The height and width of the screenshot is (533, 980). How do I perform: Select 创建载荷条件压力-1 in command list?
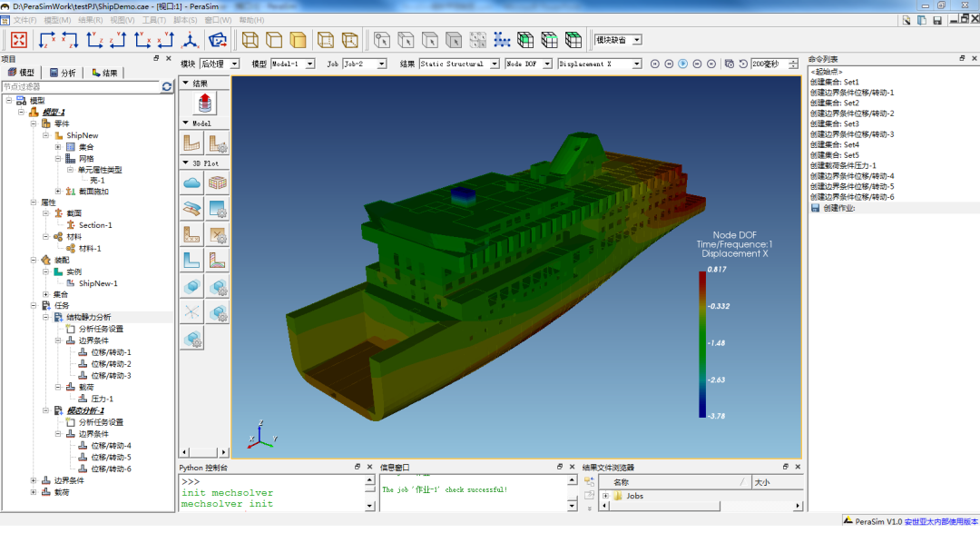pyautogui.click(x=843, y=165)
